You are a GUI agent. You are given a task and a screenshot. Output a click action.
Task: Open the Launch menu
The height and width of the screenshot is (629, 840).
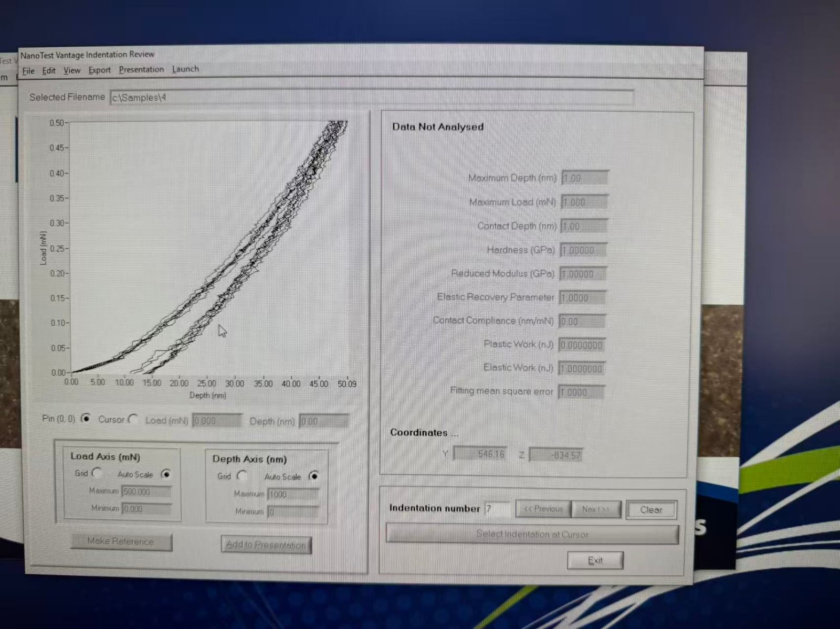(185, 69)
